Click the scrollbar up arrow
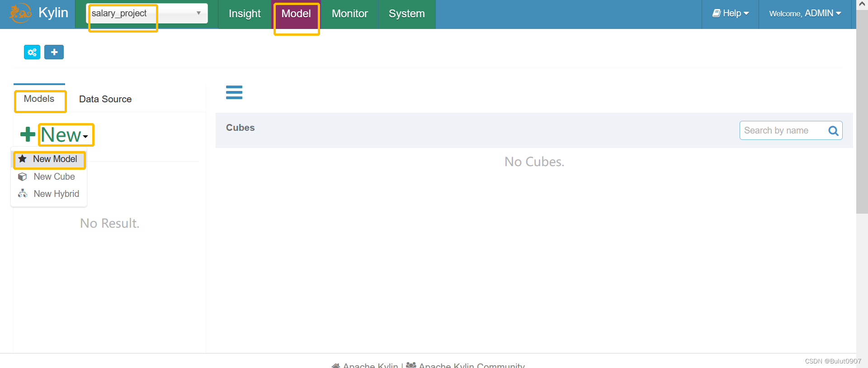Viewport: 868px width, 368px height. (x=862, y=4)
